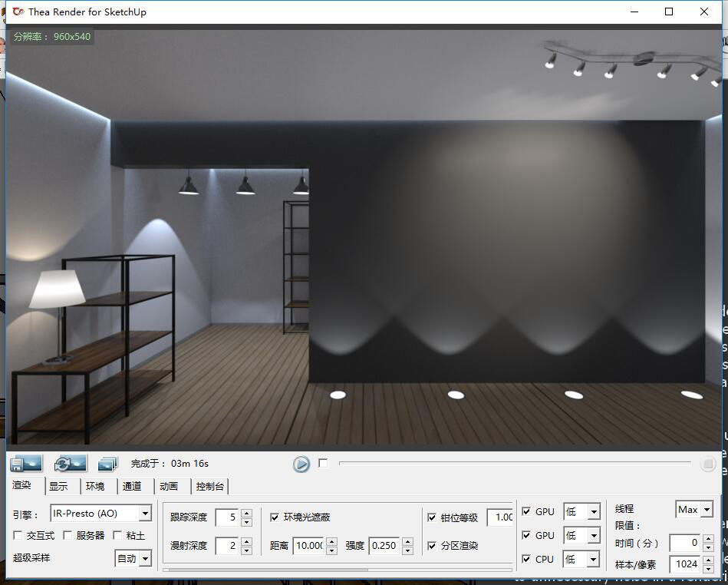This screenshot has width=728, height=585.
Task: Increase 样本/像素 with its up arrow
Action: point(708,560)
